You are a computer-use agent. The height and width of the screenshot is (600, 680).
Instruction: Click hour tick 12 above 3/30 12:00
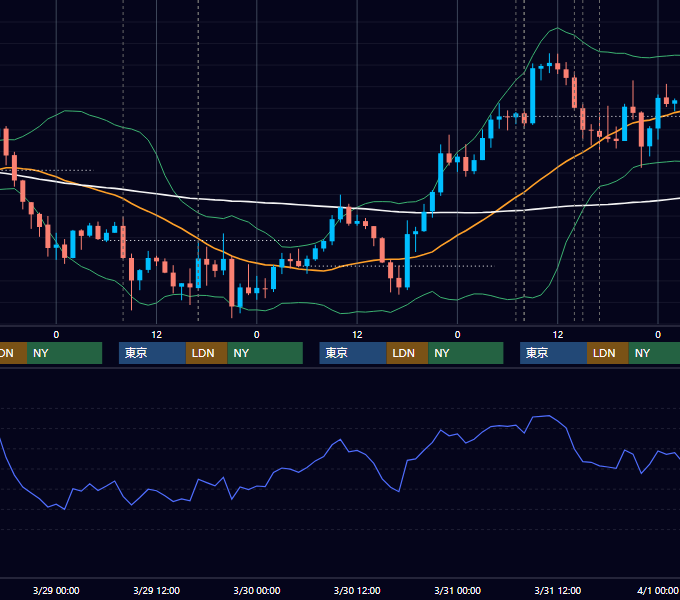357,335
